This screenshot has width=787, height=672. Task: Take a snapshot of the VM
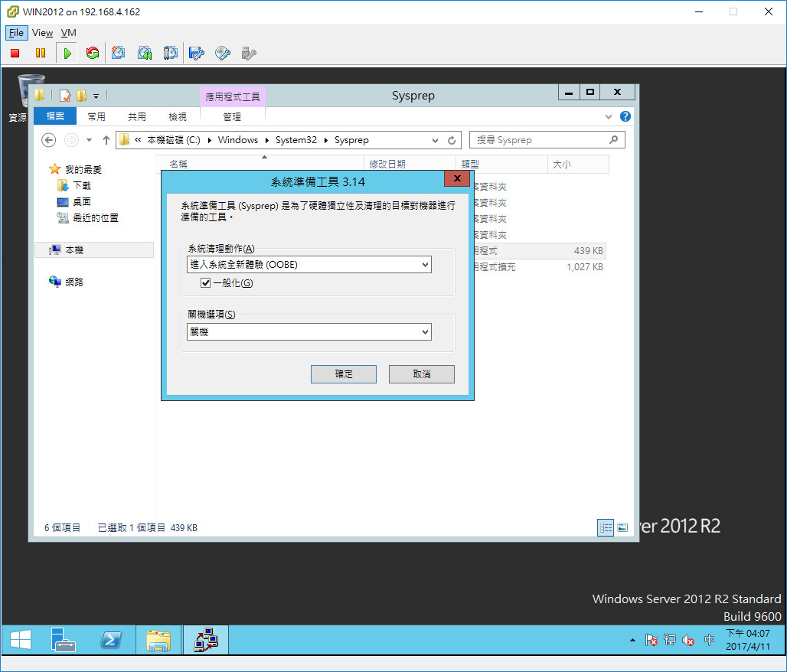[x=119, y=53]
